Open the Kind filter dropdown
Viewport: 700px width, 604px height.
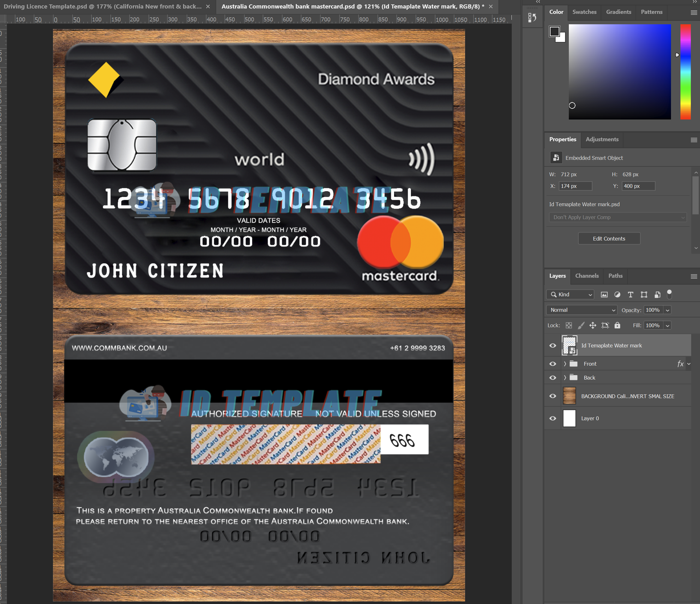point(570,294)
